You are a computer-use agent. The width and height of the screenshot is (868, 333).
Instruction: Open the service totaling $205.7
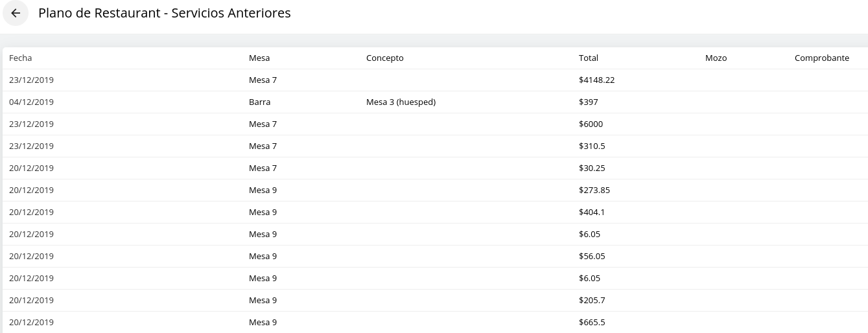tap(592, 301)
